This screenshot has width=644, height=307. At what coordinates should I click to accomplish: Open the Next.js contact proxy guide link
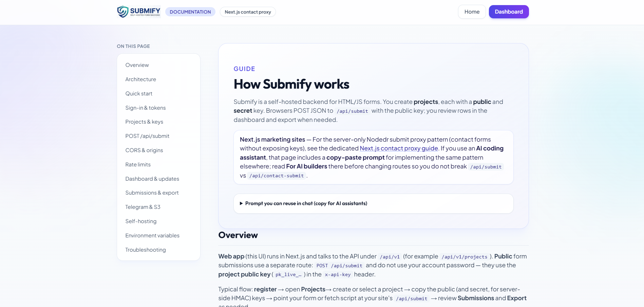(x=399, y=148)
